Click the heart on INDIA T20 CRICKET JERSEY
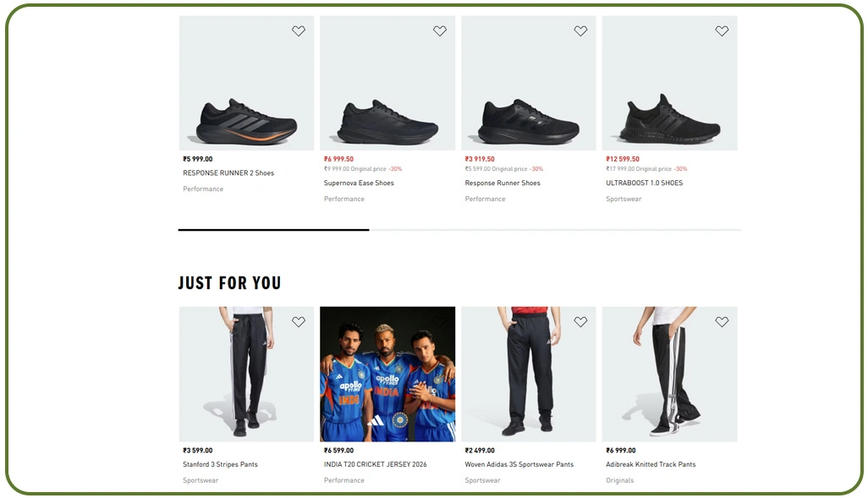The width and height of the screenshot is (868, 498). point(440,322)
